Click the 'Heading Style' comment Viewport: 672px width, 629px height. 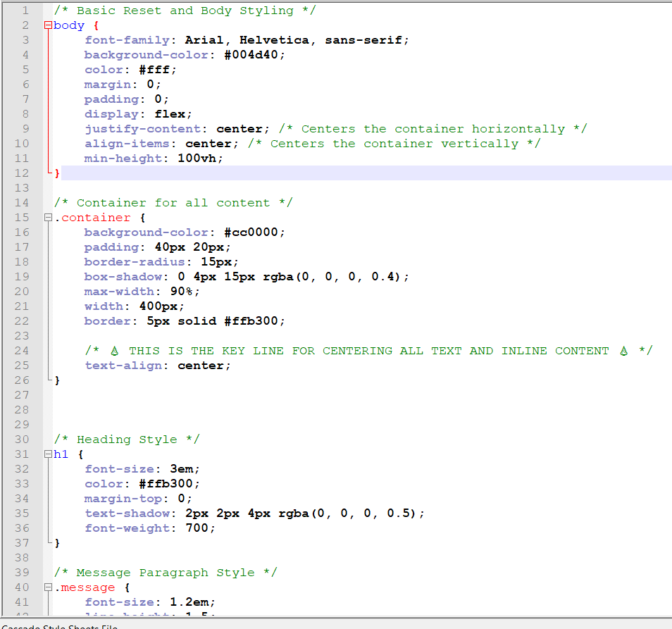127,440
